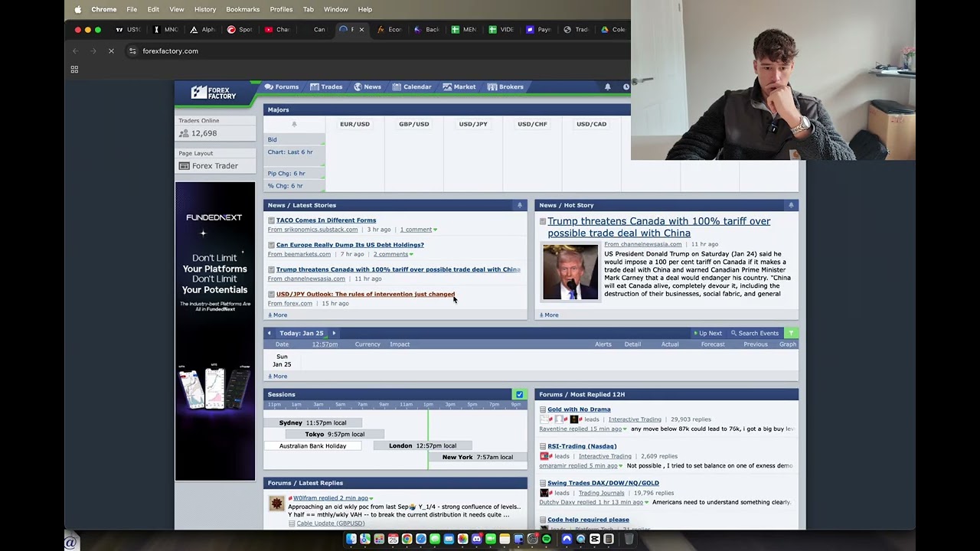This screenshot has height=551, width=980.
Task: Go to next day in calendar
Action: tap(334, 333)
